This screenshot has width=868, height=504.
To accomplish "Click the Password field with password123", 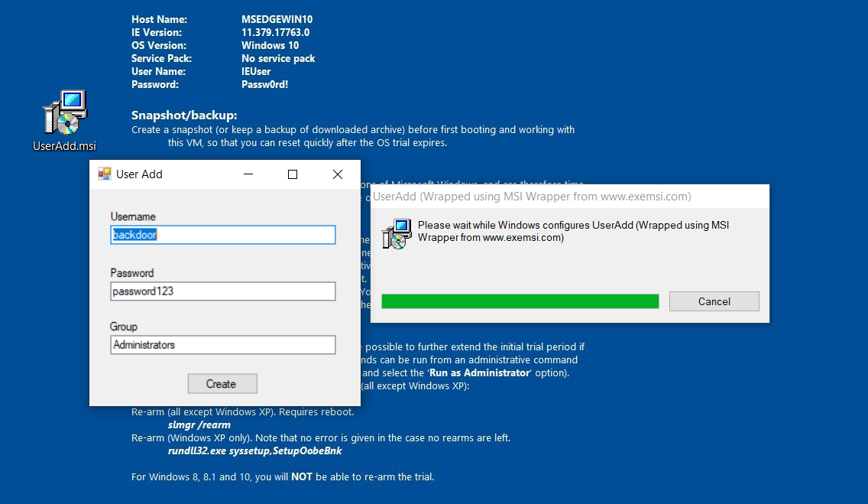I will (222, 291).
